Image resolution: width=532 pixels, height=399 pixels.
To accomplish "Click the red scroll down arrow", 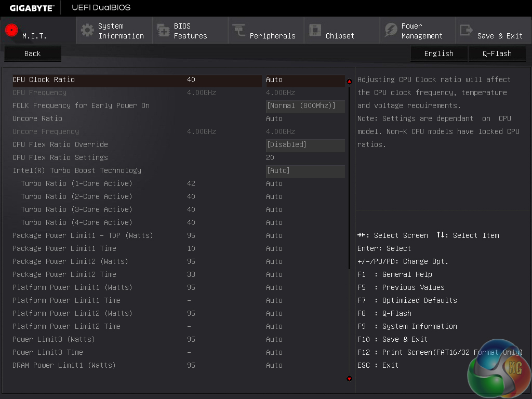I will point(349,379).
